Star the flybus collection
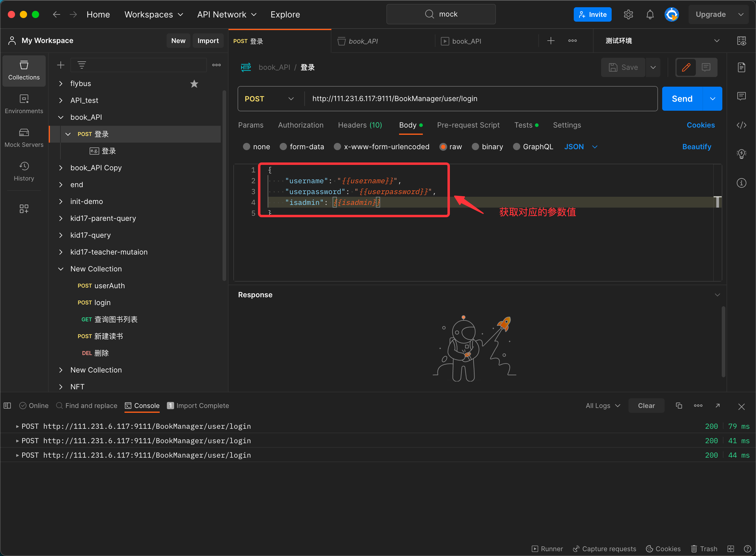756x556 pixels. pyautogui.click(x=194, y=84)
